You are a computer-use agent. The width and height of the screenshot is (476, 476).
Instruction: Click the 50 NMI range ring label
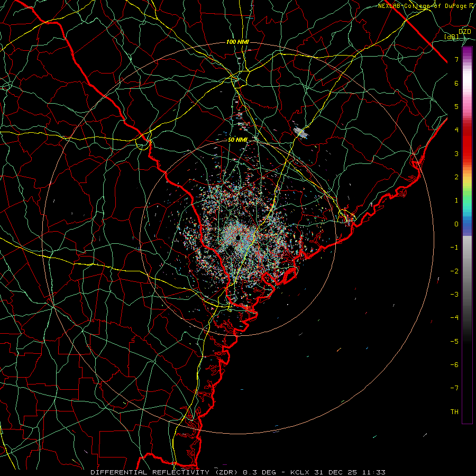pos(237,140)
